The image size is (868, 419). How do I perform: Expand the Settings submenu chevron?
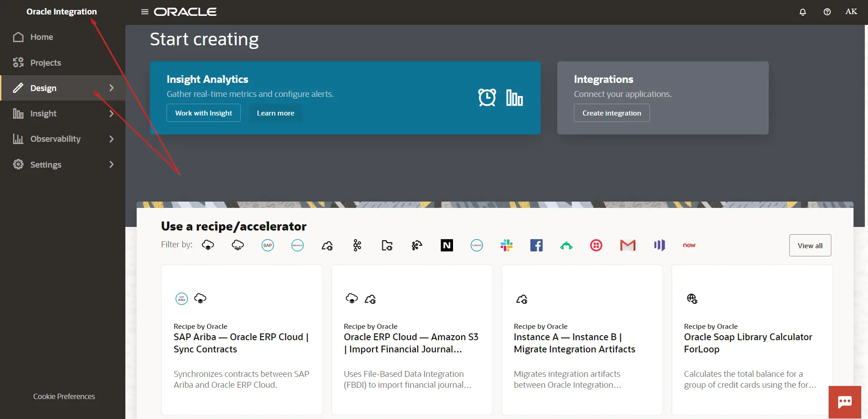point(111,164)
